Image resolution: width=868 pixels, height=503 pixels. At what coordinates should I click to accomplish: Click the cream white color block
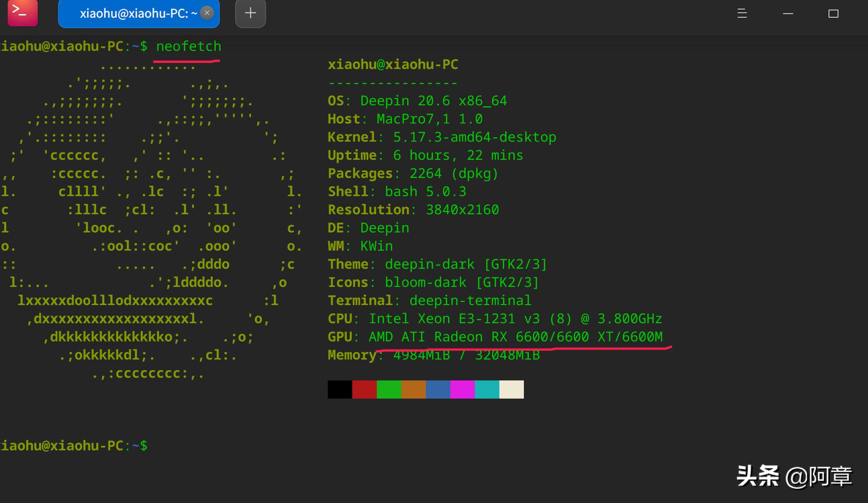511,390
